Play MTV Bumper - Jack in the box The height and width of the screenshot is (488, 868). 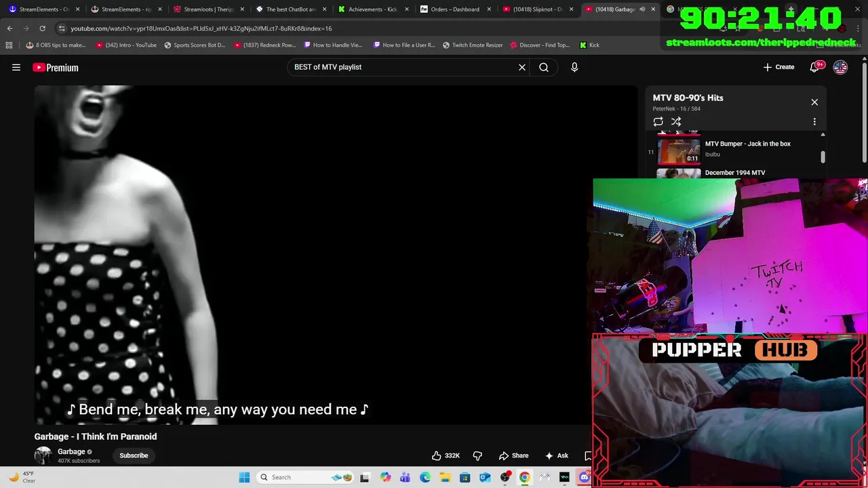pos(736,150)
